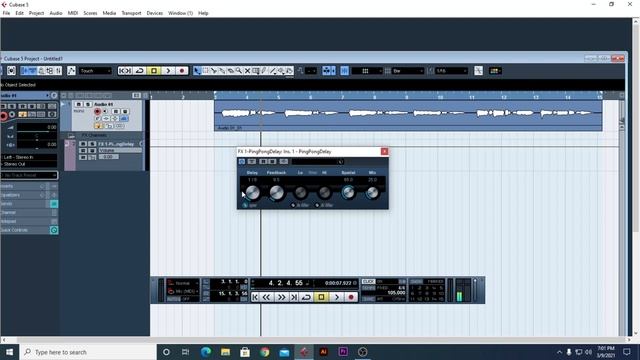Toggle monitor on Audio 01 track
This screenshot has width=640, height=360.
[105, 111]
